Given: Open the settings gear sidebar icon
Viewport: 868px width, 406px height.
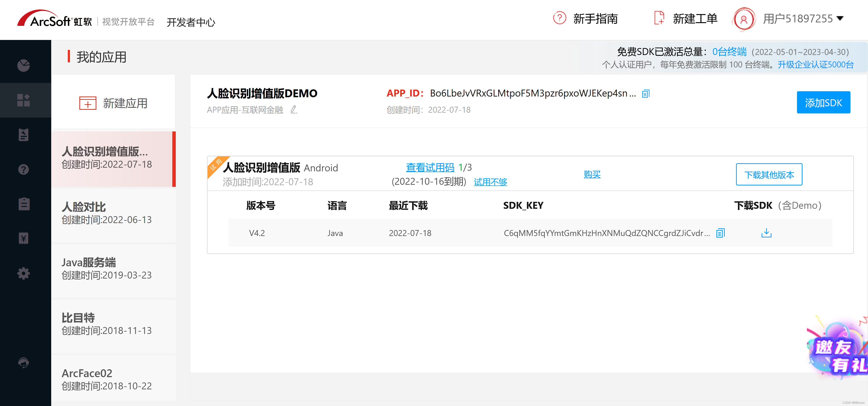Looking at the screenshot, I should click(x=24, y=273).
